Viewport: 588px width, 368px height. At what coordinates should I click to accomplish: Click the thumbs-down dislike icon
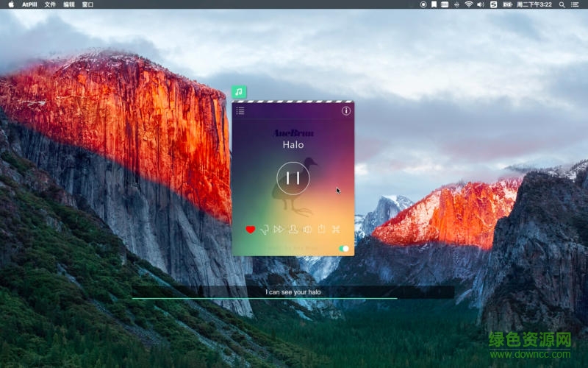pyautogui.click(x=265, y=230)
